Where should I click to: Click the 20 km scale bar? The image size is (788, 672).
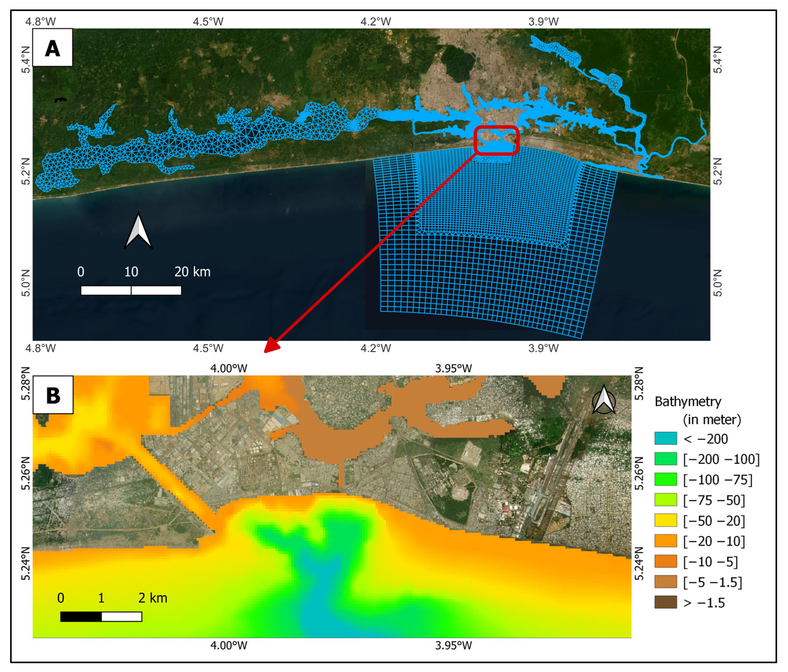[x=131, y=291]
